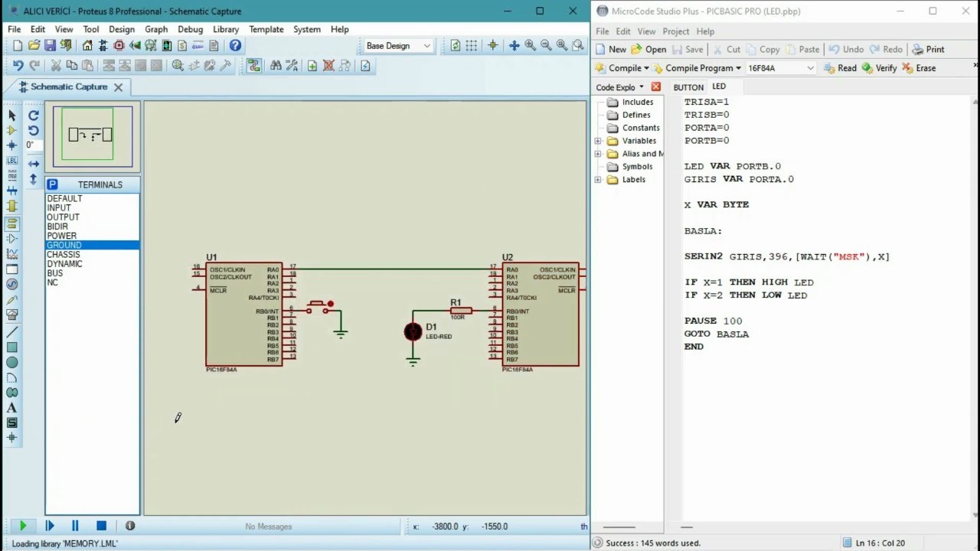This screenshot has width=980, height=551.
Task: Select the INPUT terminal in the list
Action: (x=59, y=207)
